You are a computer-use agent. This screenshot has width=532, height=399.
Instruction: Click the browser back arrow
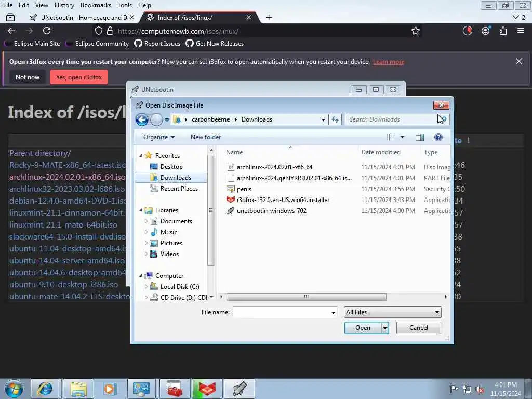11,31
